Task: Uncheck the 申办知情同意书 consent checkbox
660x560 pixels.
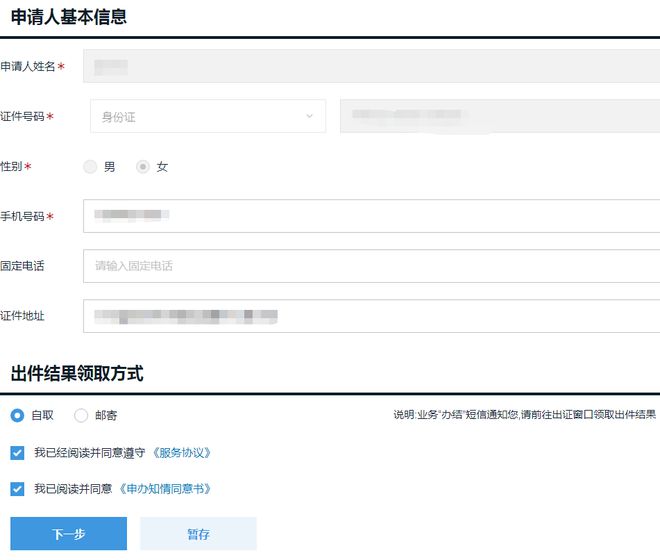Action: [17, 489]
